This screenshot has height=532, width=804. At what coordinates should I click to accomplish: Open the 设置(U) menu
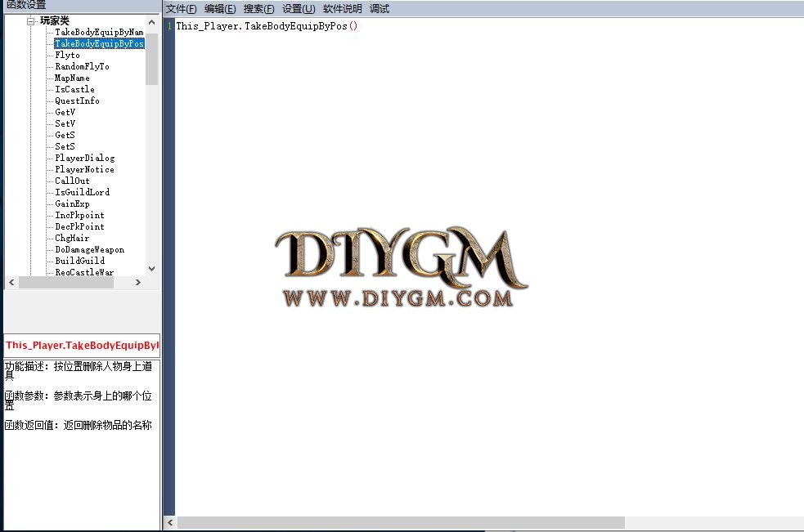pos(299,9)
